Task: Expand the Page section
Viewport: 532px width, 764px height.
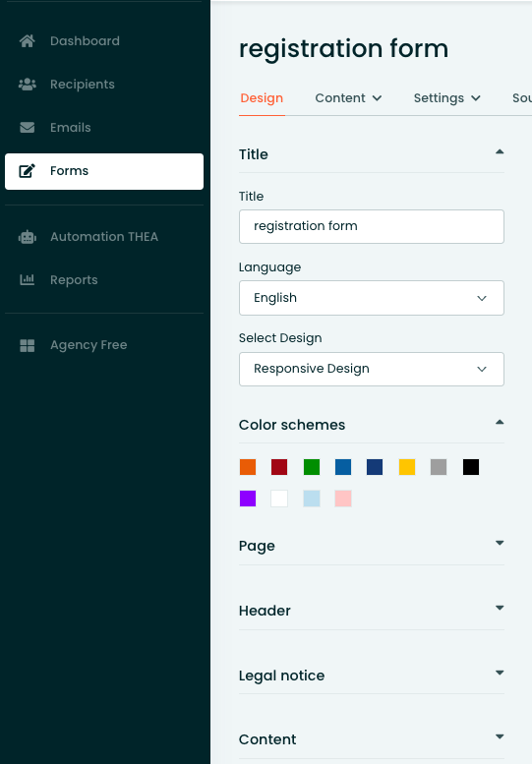Action: 500,543
